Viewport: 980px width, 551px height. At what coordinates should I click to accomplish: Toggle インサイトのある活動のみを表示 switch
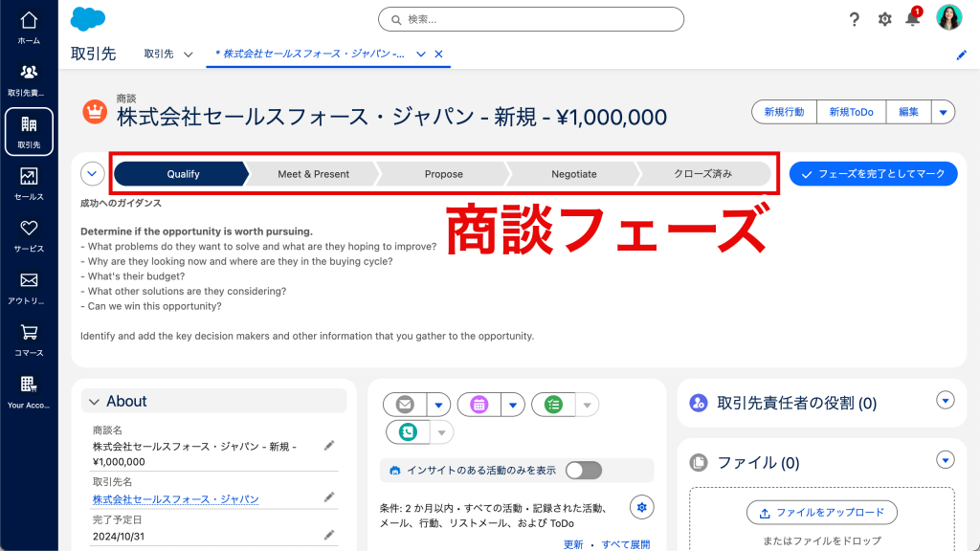coord(584,471)
